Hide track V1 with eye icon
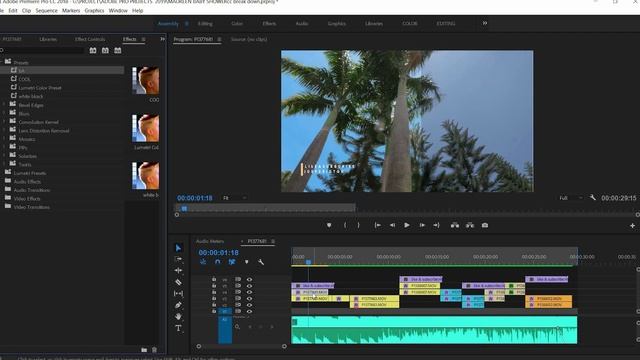Viewport: 640px width, 360px height. click(x=249, y=311)
